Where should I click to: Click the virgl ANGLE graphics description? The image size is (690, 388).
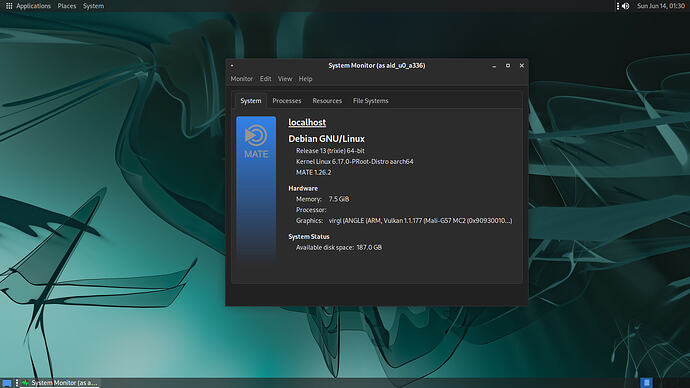(x=420, y=221)
